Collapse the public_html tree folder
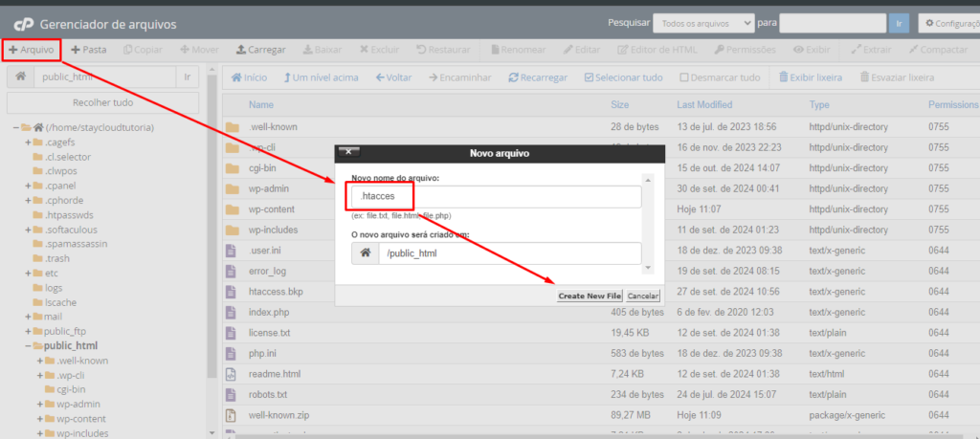 28,346
